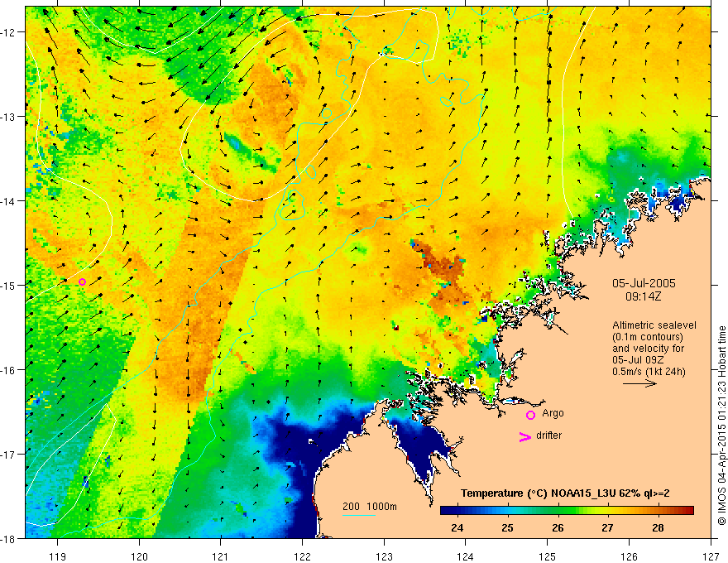
Task: Click the magenta drifter symbol in the legend
Action: [x=524, y=437]
